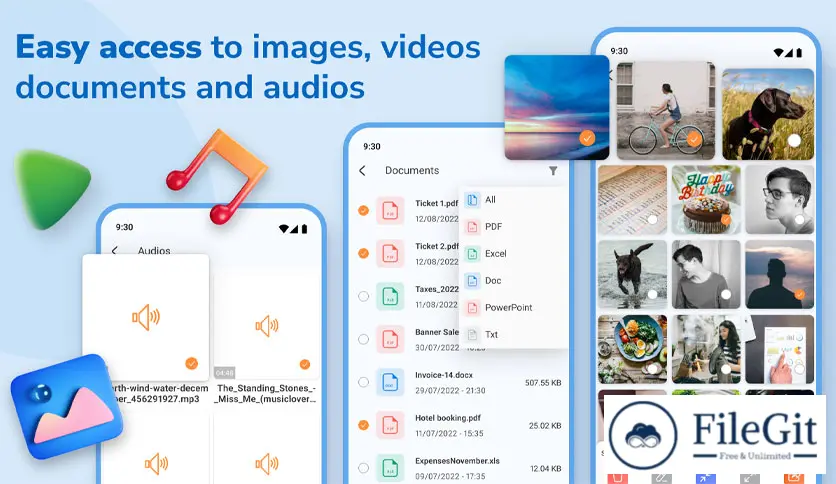
Task: Choose PDF in the filter menu
Action: coord(494,227)
